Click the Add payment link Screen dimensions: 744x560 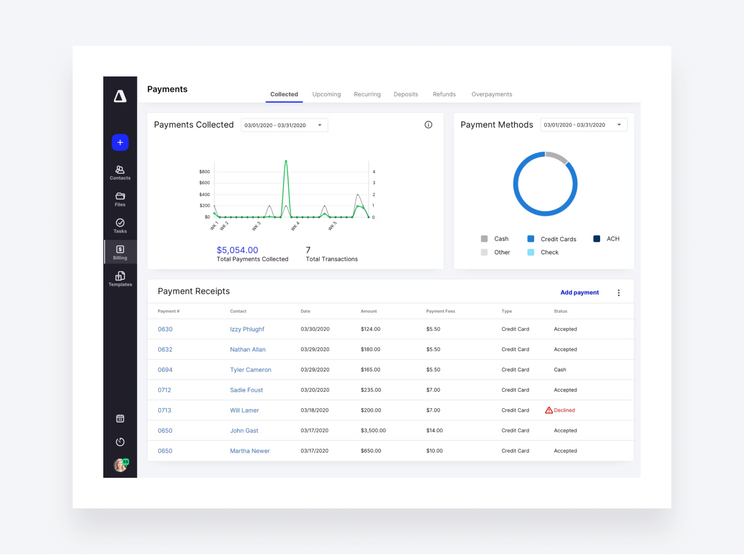click(x=580, y=292)
